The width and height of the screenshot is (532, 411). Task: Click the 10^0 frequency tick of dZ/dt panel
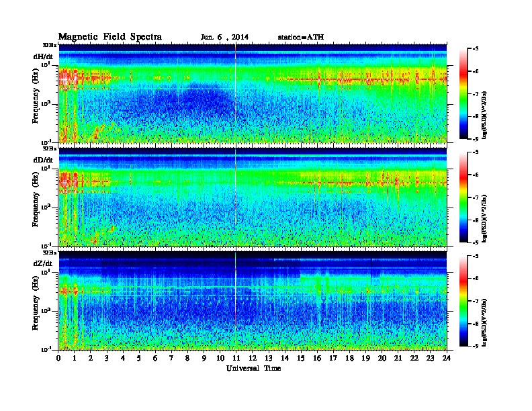(46, 311)
